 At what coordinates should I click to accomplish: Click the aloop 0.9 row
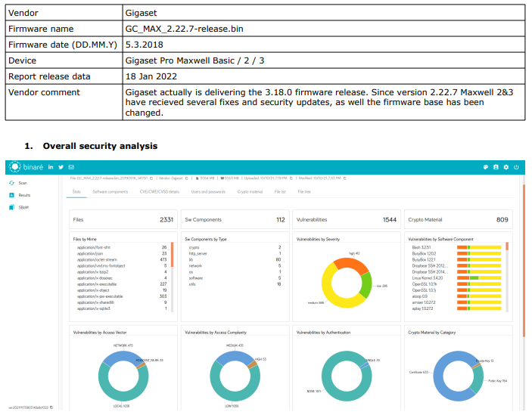[x=456, y=296]
